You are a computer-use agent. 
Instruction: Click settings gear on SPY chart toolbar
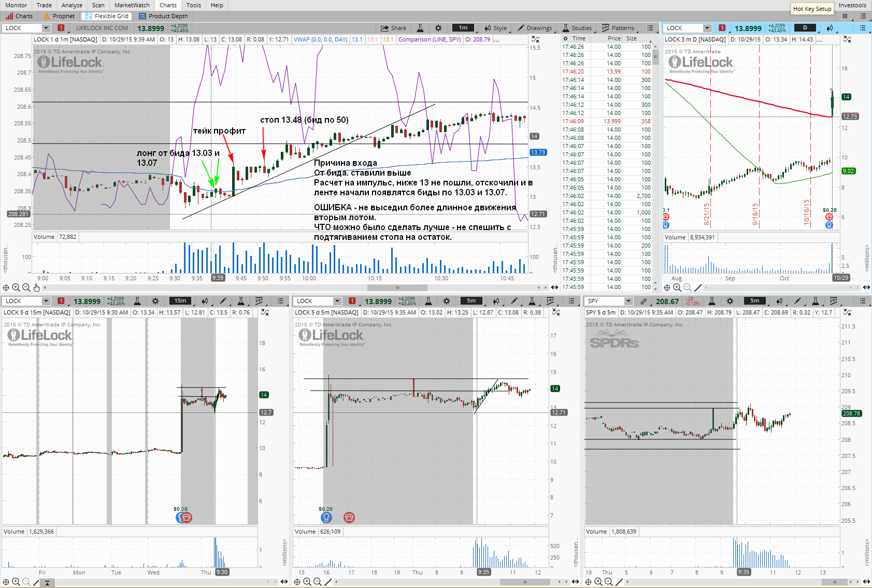[730, 301]
